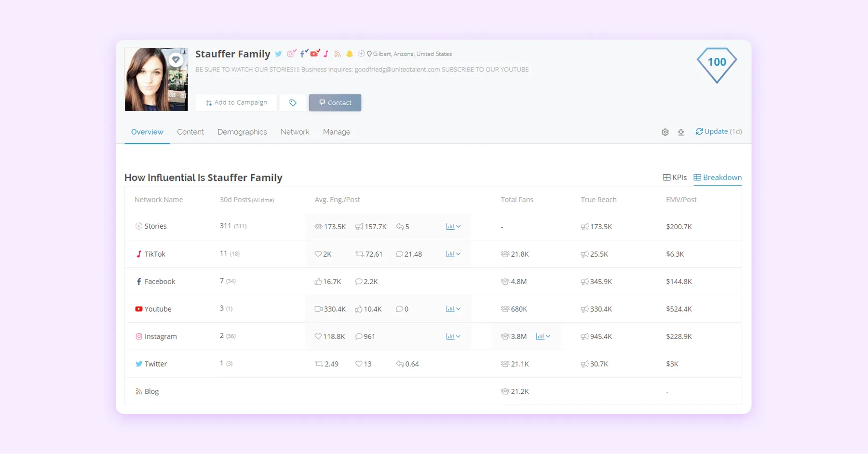Viewport: 868px width, 454px height.
Task: Click the location pin icon near Gilbert, Arizona
Action: pos(369,54)
